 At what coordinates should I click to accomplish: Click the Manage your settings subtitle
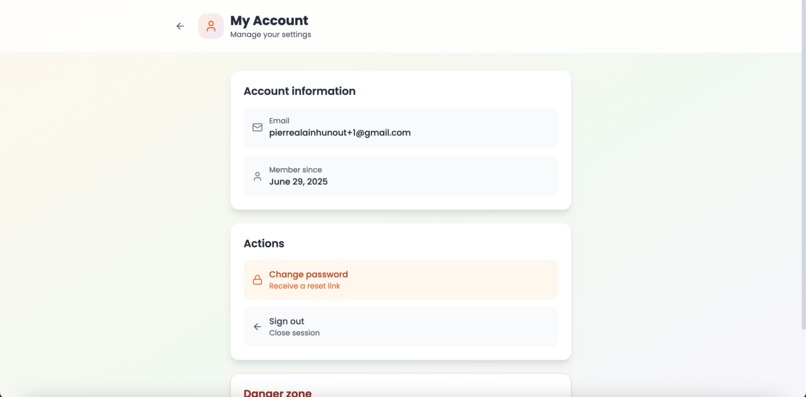[270, 34]
